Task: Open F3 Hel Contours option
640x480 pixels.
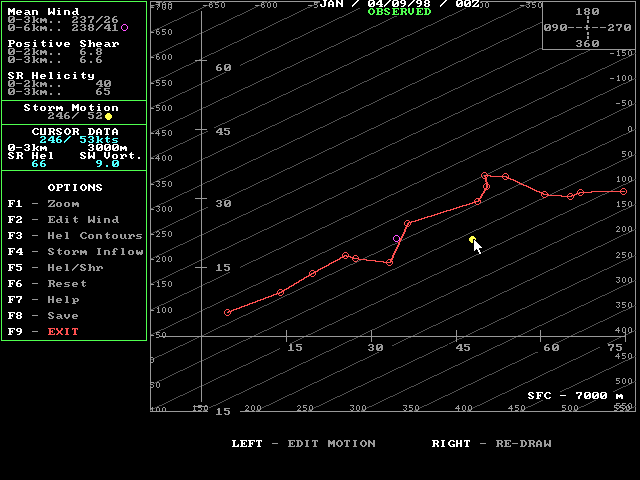Action: [75, 236]
